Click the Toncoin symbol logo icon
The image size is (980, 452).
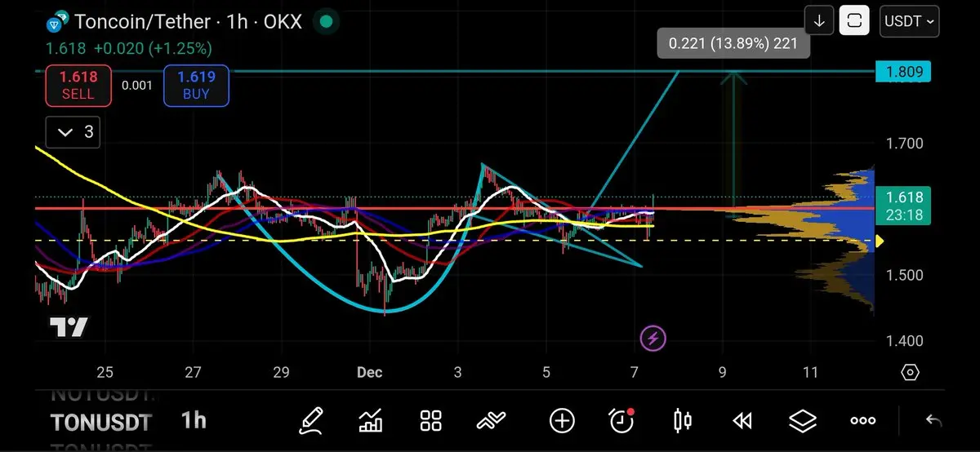[57, 23]
